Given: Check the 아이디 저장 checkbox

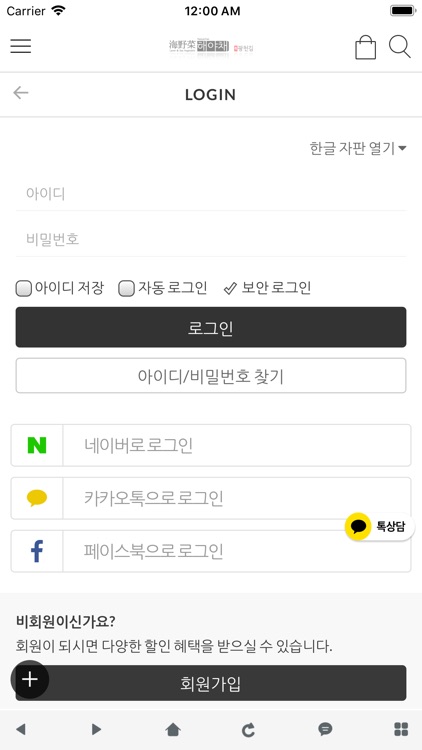Looking at the screenshot, I should click(23, 288).
